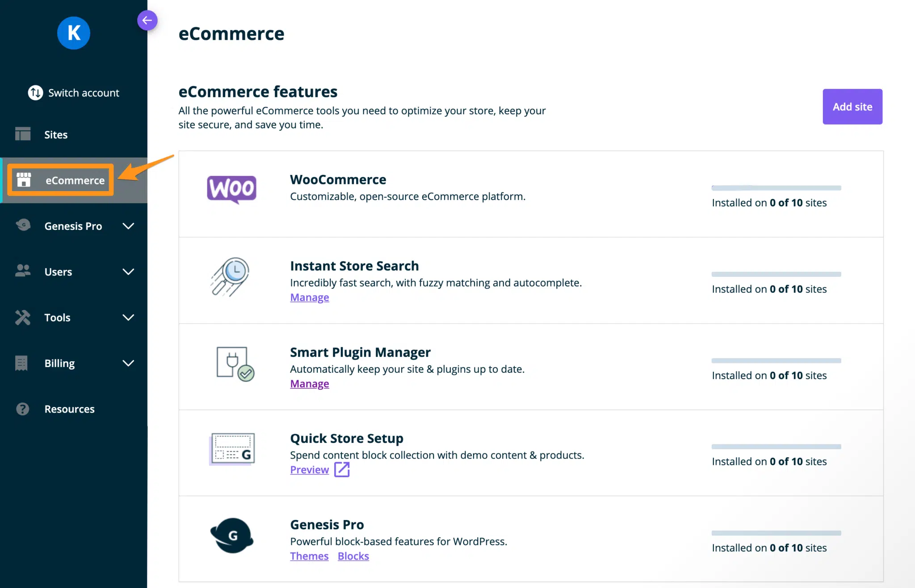Open the Genesis Pro Themes link
Viewport: 915px width, 588px height.
[x=309, y=556]
